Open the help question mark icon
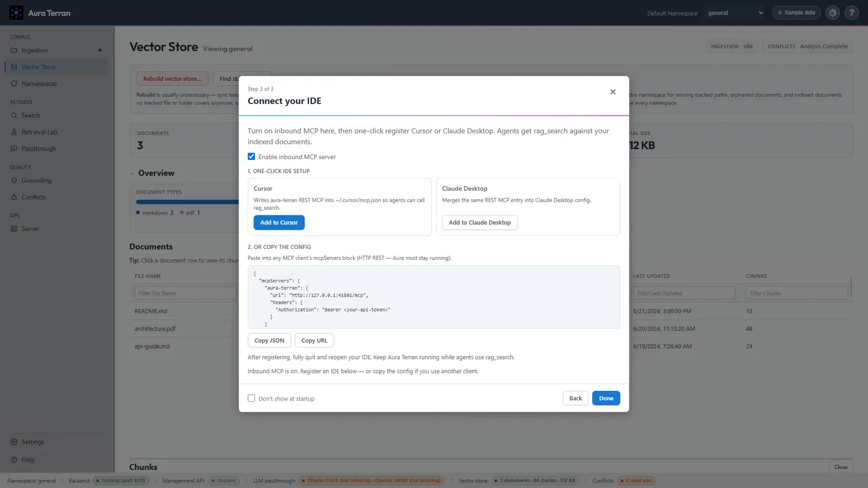 pos(852,12)
